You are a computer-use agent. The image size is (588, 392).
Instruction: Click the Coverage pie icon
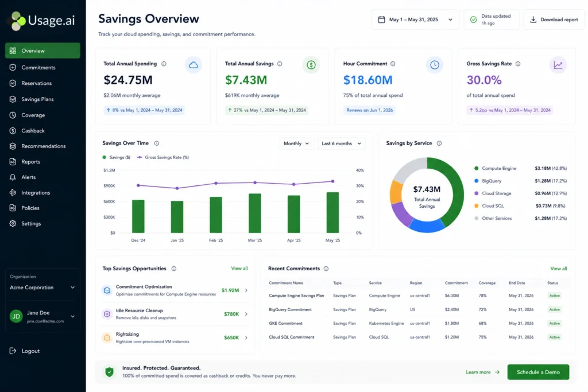[13, 115]
